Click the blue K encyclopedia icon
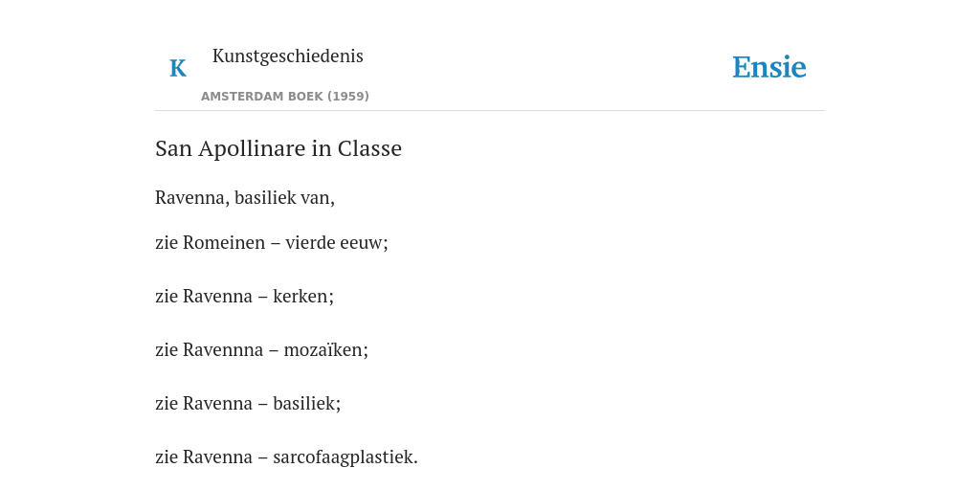Viewport: 980px width, 490px height. 178,68
